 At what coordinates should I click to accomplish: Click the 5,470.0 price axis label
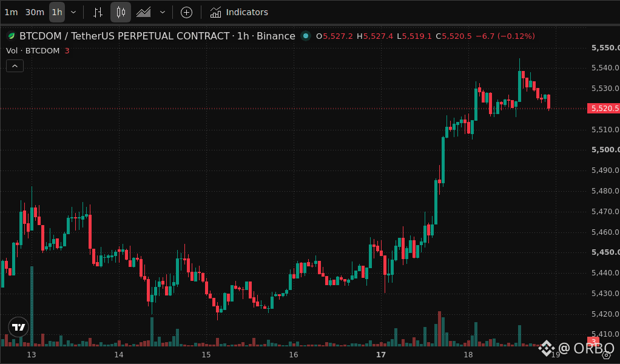(605, 212)
